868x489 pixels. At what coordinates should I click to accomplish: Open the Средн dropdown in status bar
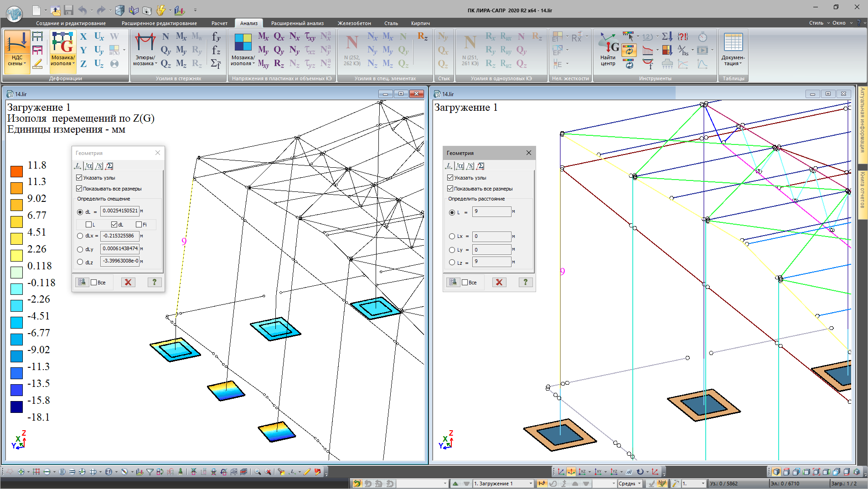639,484
